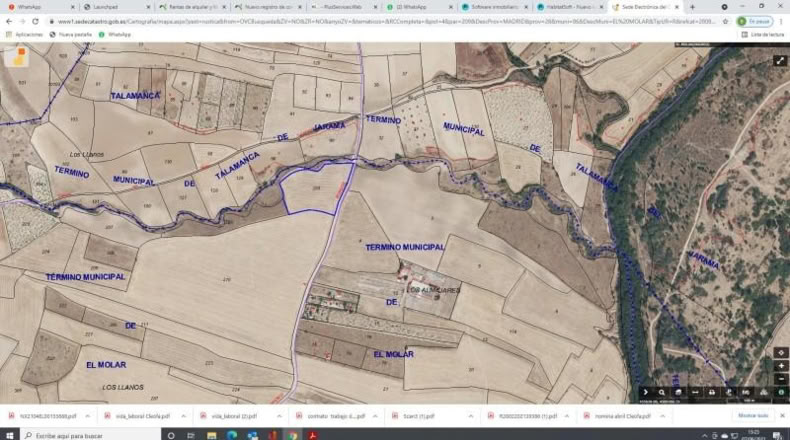Switch to Nuevo registro tab
This screenshot has width=790, height=440.
click(x=268, y=7)
